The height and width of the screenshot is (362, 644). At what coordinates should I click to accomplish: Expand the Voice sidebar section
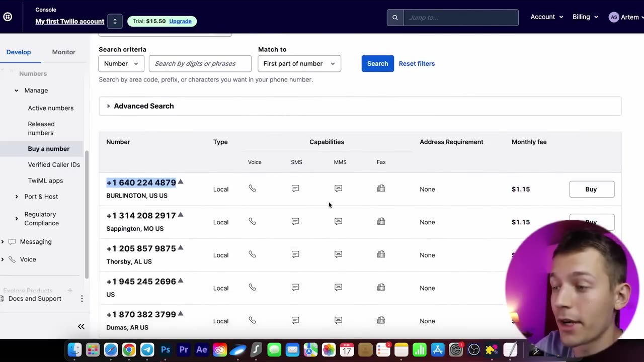click(3, 259)
